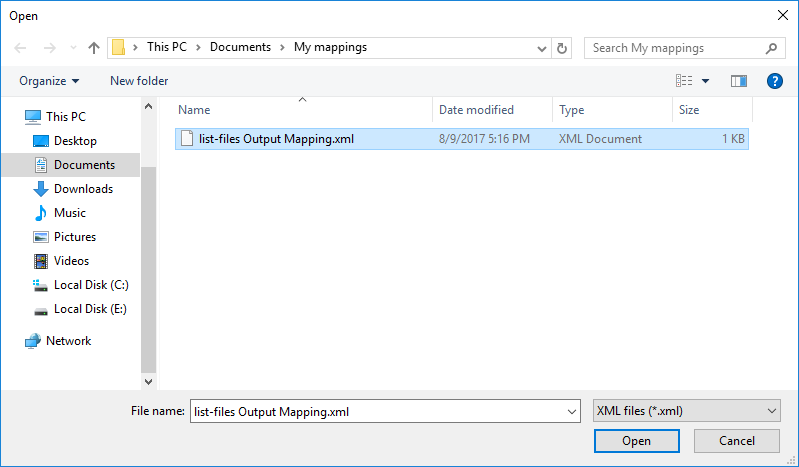Open the Help question mark icon
This screenshot has width=799, height=467.
[x=773, y=81]
